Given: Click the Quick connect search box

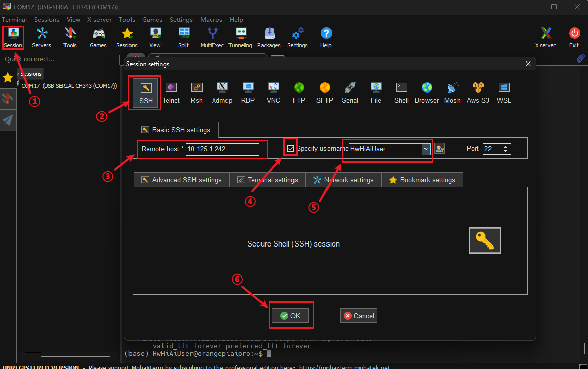Looking at the screenshot, I should pyautogui.click(x=60, y=59).
